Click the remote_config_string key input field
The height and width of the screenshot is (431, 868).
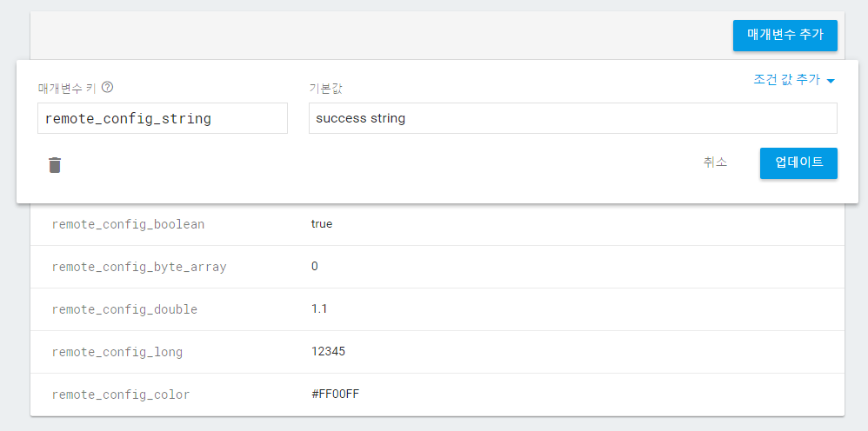162,118
